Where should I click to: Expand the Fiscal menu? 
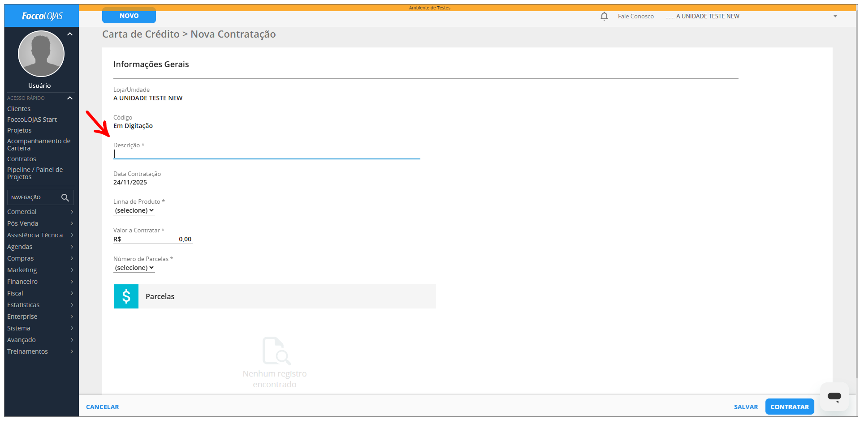40,293
